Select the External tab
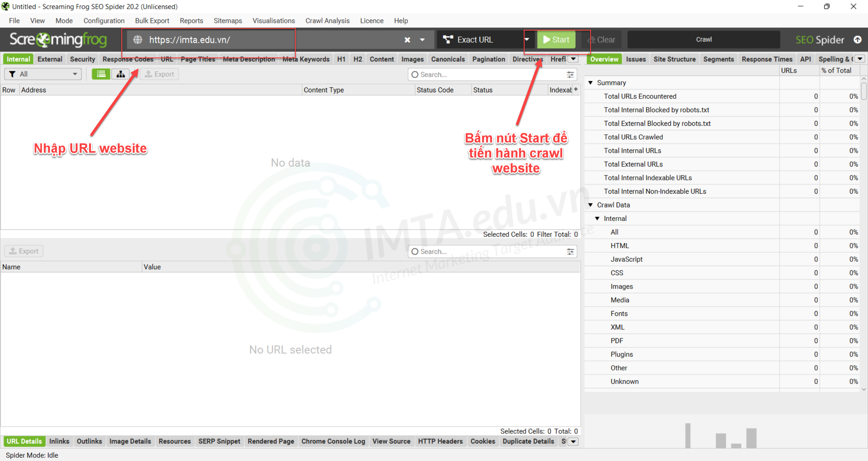The image size is (868, 461). [x=50, y=59]
